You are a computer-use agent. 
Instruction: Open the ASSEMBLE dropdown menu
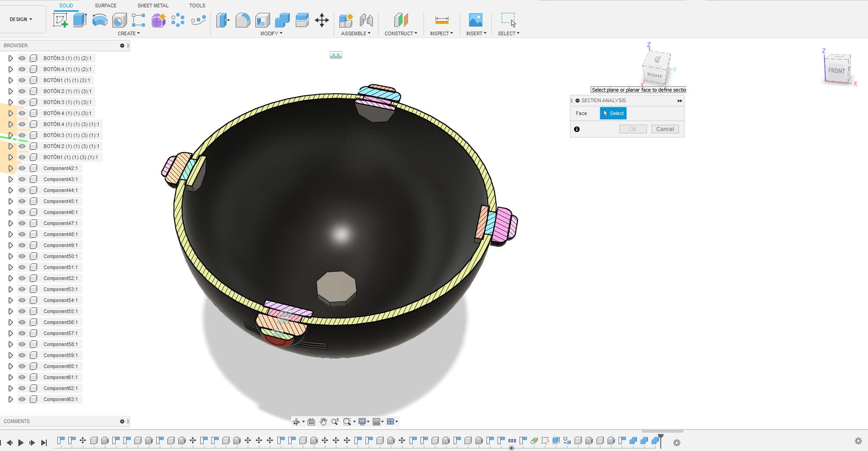tap(356, 33)
